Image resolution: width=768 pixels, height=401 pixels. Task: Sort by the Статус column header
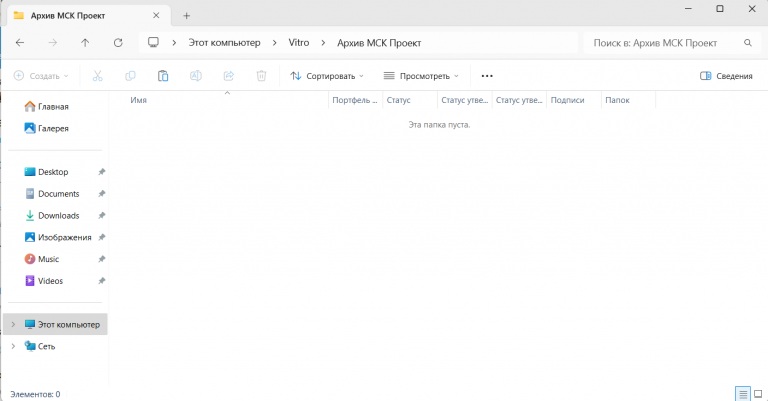[410, 100]
